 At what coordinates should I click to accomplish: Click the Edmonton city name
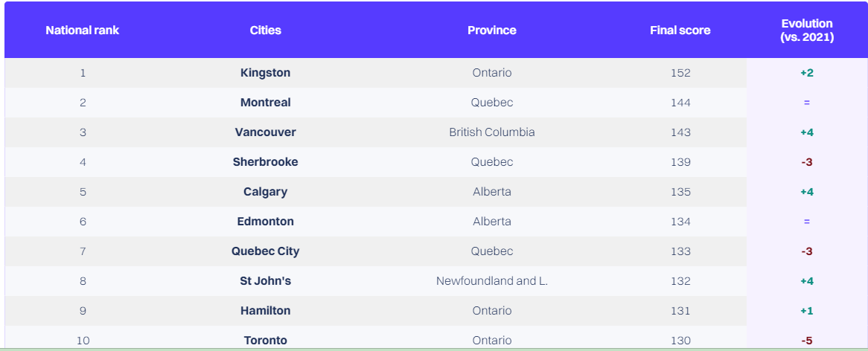pos(266,222)
